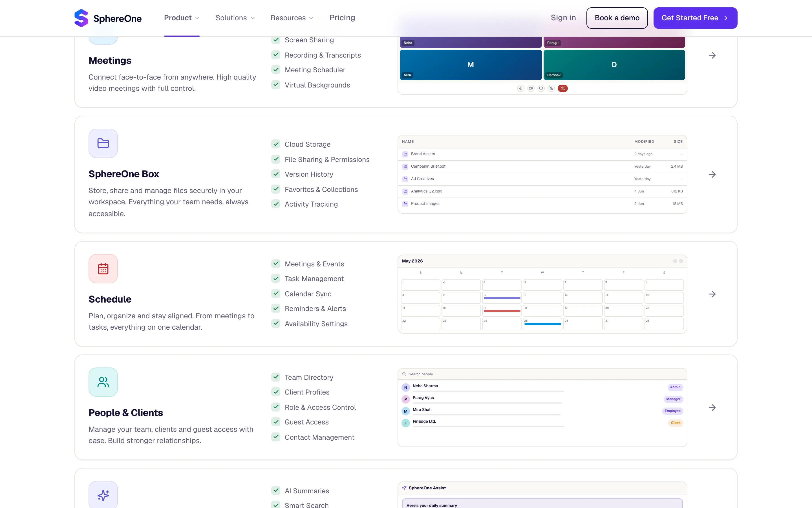Click the Analytics Q2.xlsx file row
Viewport: 812px width, 508px height.
542,192
